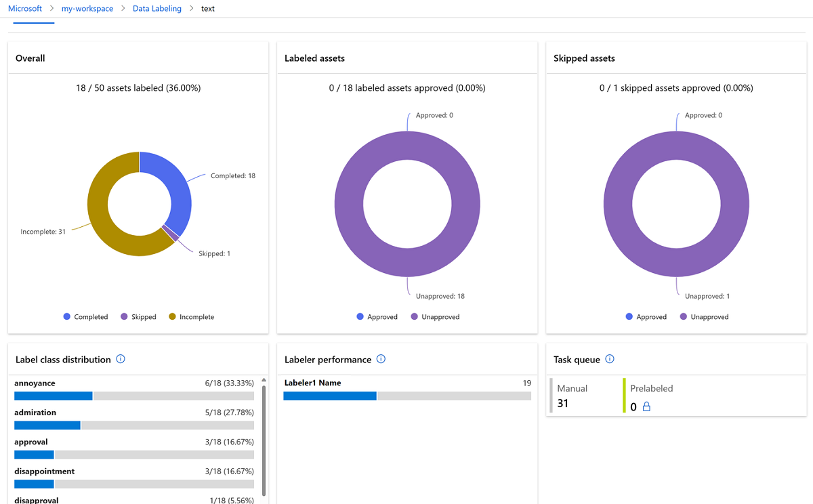813x504 pixels.
Task: Click the annoyance label progress bar
Action: click(x=133, y=396)
